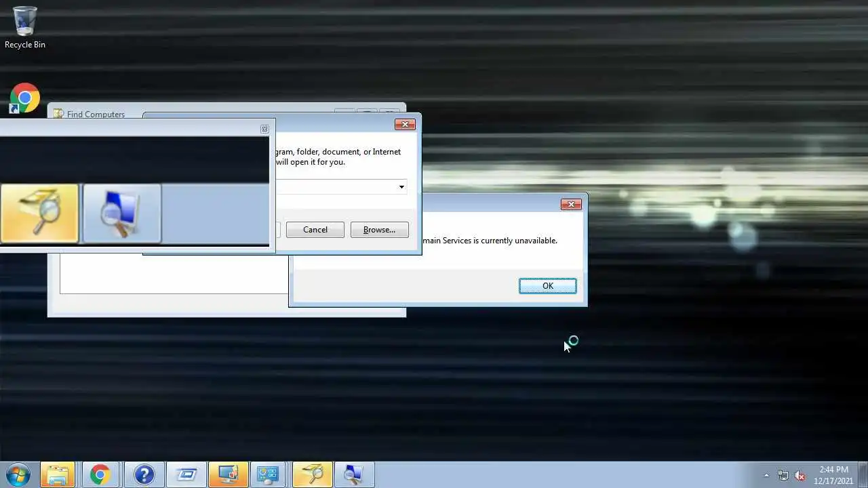The height and width of the screenshot is (488, 868).
Task: Click the results list in Find Computers
Action: point(174,274)
